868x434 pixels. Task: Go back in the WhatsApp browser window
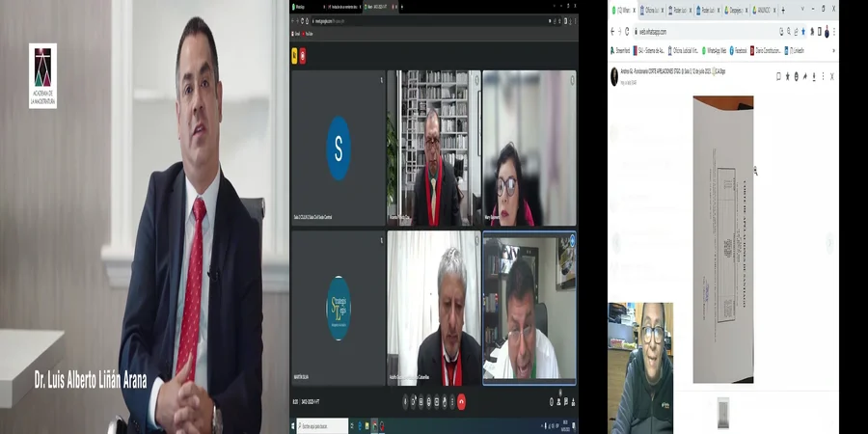click(612, 32)
